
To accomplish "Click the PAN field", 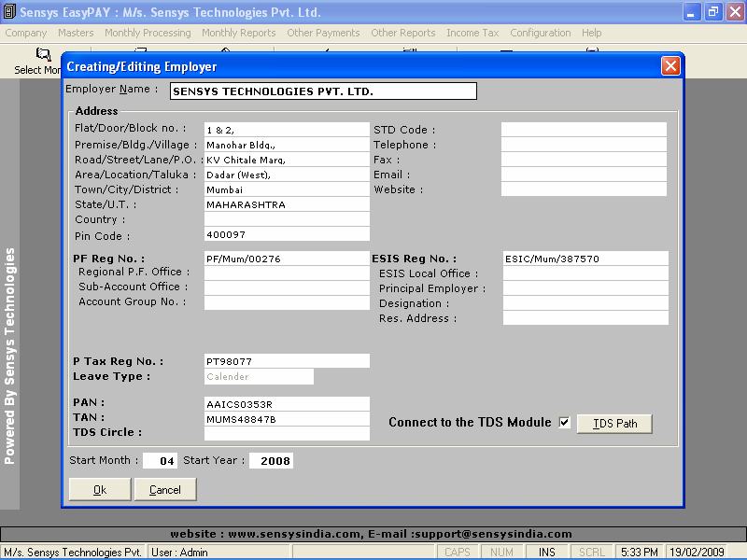I will 287,404.
